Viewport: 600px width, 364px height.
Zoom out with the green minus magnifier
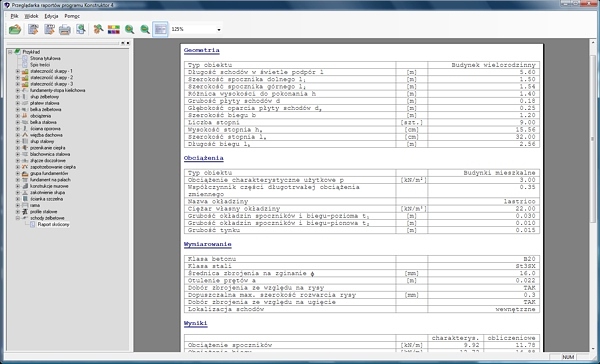point(145,29)
